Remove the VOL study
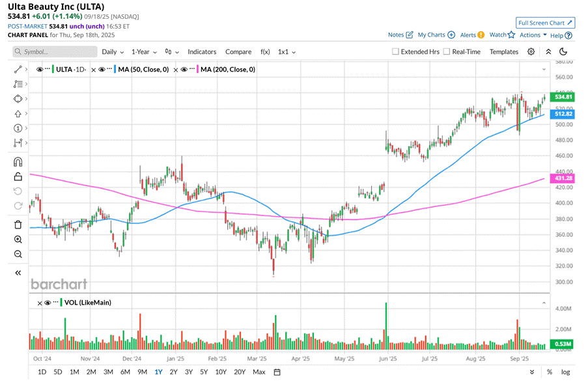This screenshot has height=384, width=588. [x=40, y=303]
